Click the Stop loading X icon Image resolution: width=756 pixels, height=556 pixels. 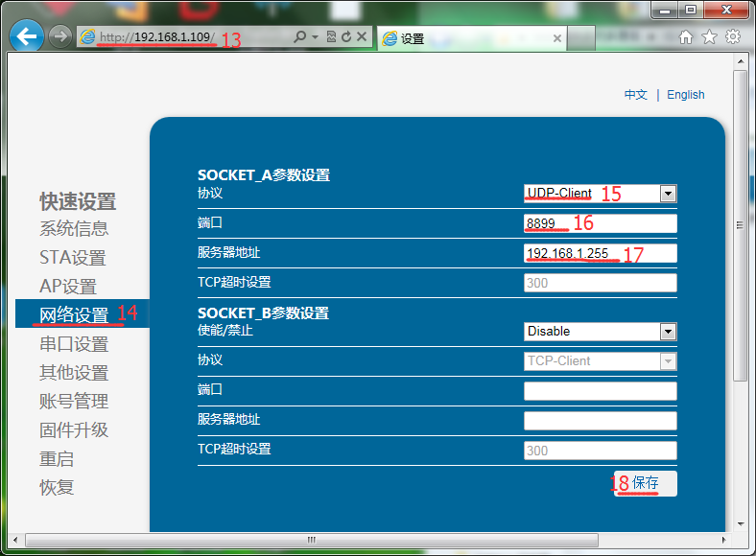point(362,37)
